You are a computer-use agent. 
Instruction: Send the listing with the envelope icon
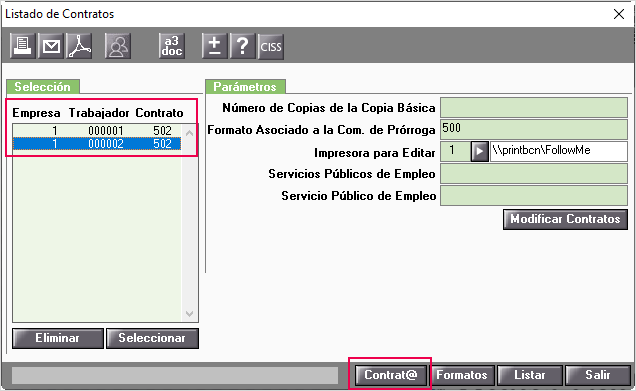[x=51, y=46]
